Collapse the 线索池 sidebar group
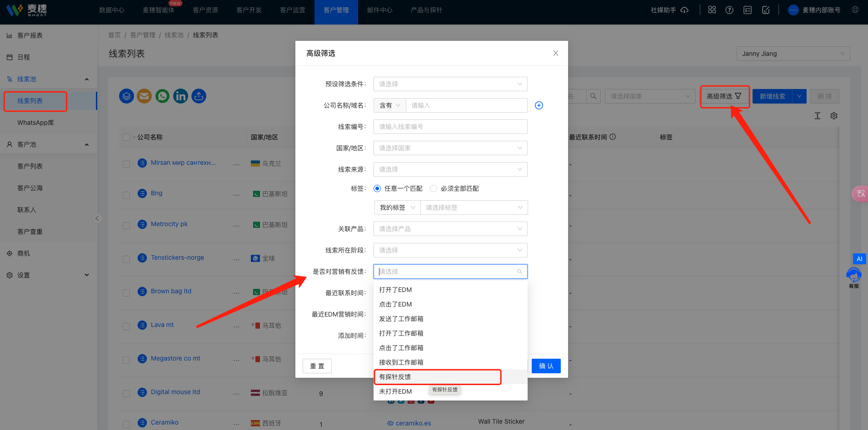This screenshot has height=430, width=868. [x=87, y=79]
